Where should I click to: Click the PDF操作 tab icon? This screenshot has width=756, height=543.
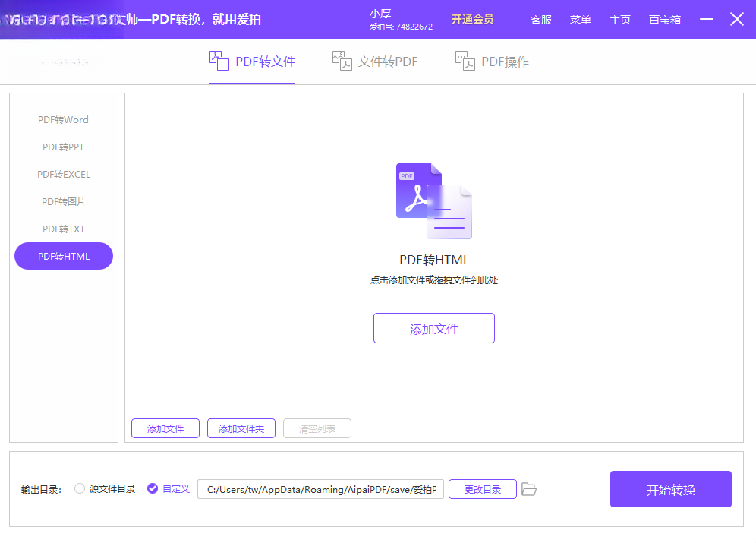pyautogui.click(x=465, y=62)
